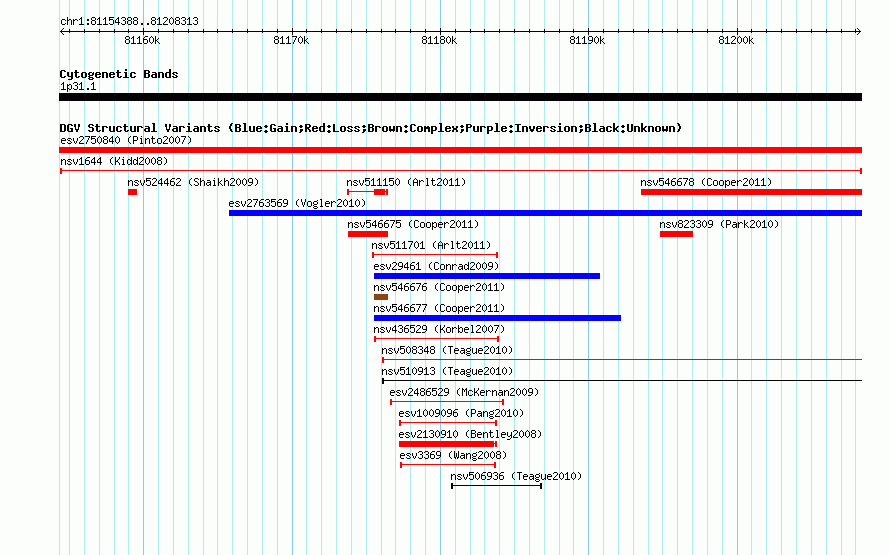
Task: Open esv3369 (Wang2008) label
Action: 453,455
